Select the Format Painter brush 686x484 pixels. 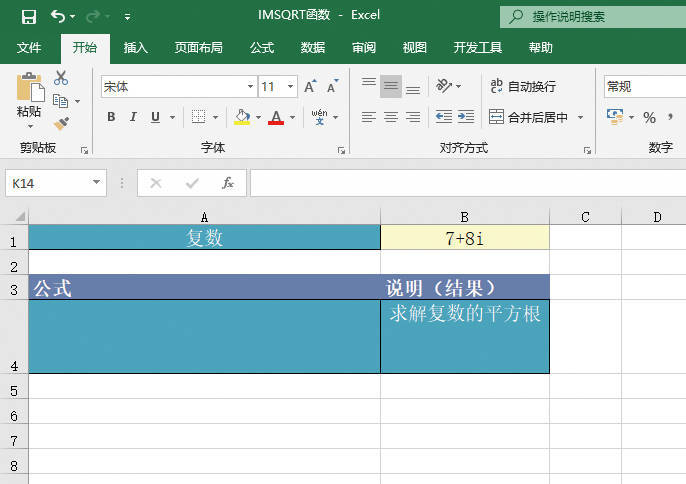pyautogui.click(x=61, y=123)
